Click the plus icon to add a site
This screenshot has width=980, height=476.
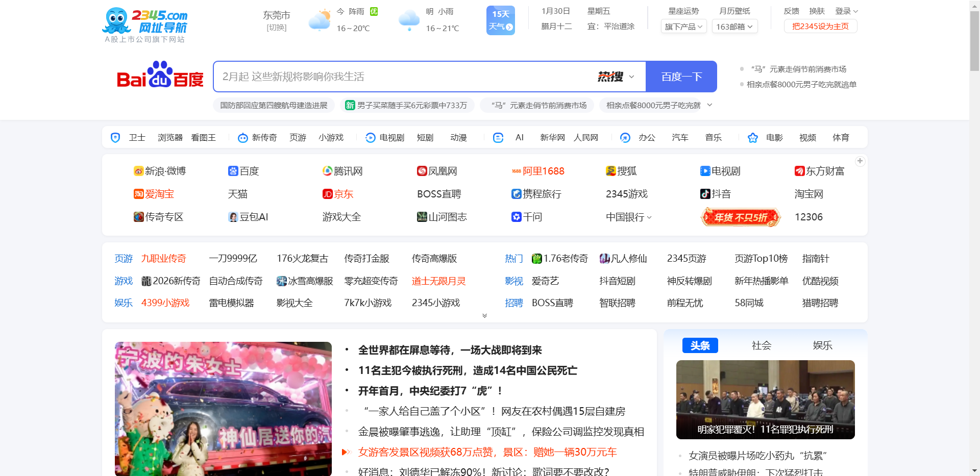(x=860, y=161)
